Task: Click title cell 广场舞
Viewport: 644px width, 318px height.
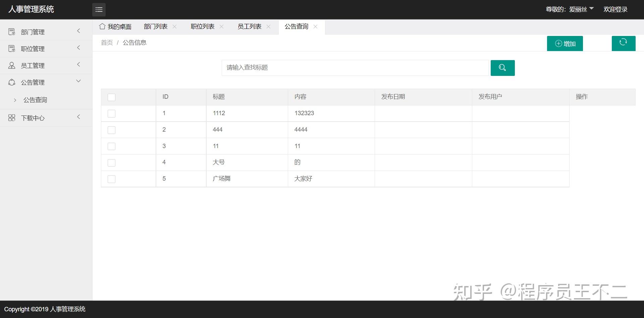Action: (247, 179)
